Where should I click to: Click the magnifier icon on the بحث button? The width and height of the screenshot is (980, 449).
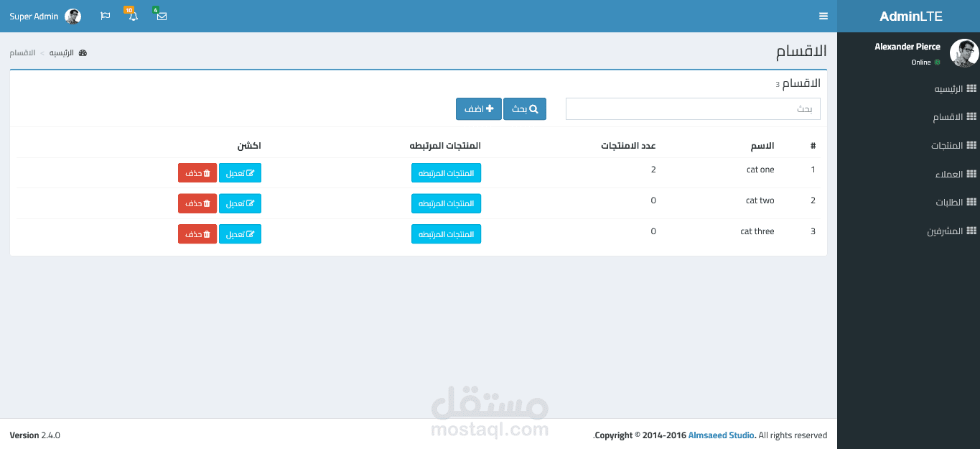533,108
